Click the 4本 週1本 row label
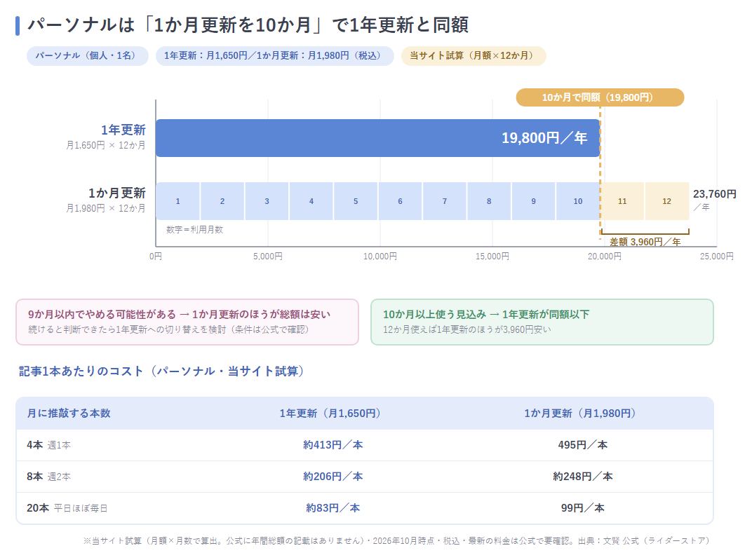This screenshot has height=560, width=752. [48, 445]
